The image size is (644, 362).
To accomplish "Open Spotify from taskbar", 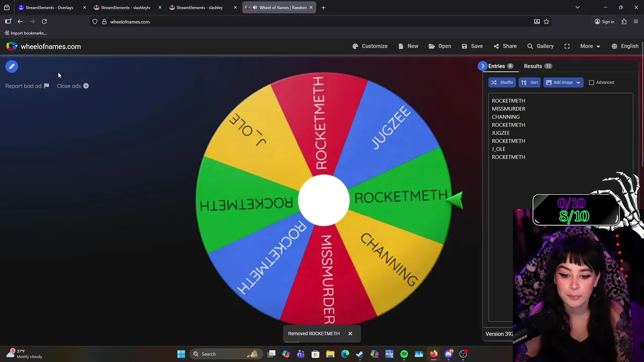I will (x=404, y=354).
